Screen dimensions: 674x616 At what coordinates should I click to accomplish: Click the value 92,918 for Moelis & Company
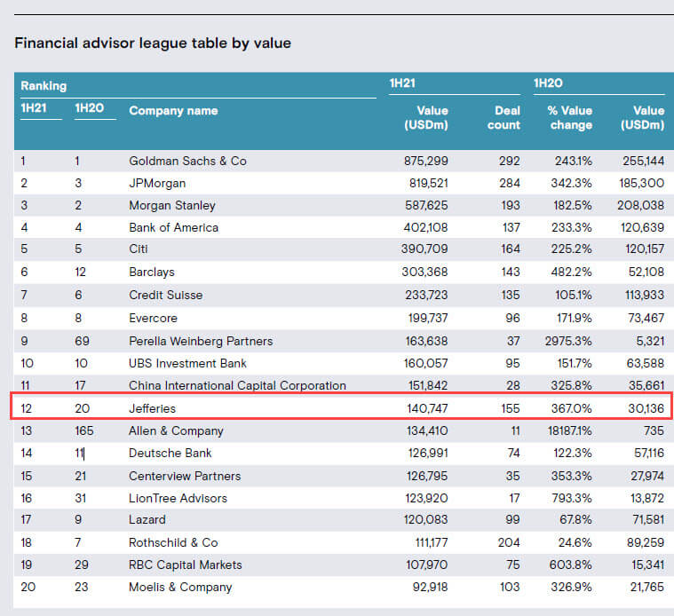(431, 588)
